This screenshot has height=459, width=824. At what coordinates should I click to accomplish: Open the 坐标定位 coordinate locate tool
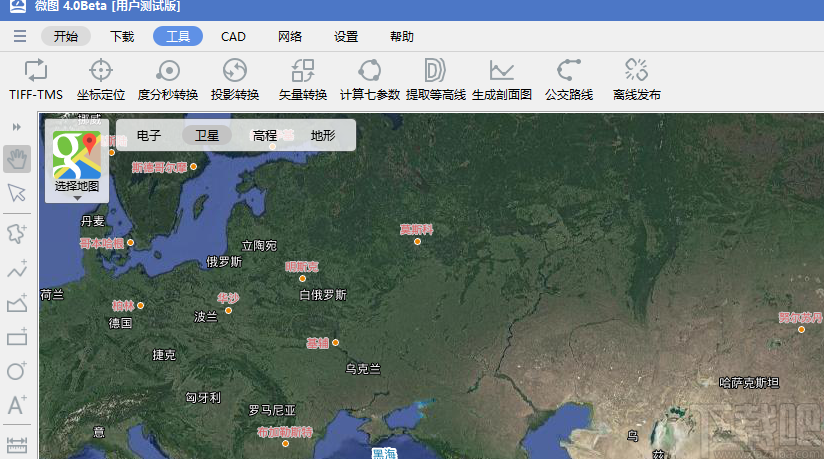101,80
